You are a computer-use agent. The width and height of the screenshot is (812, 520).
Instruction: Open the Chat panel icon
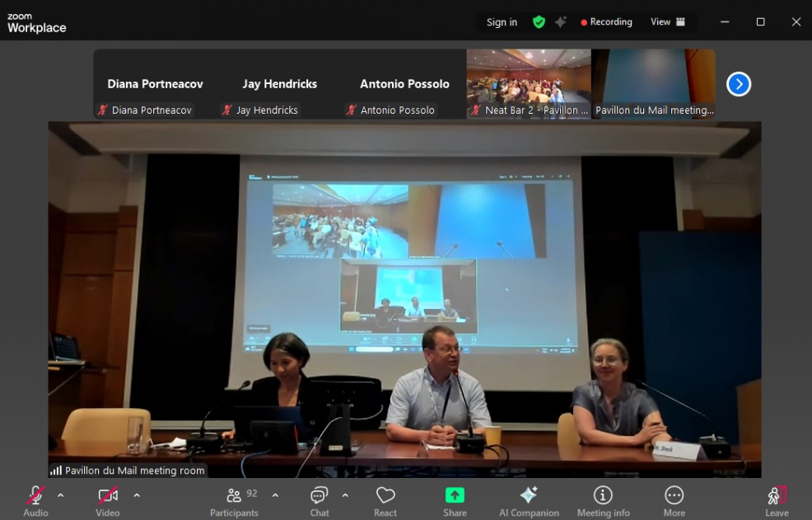320,495
